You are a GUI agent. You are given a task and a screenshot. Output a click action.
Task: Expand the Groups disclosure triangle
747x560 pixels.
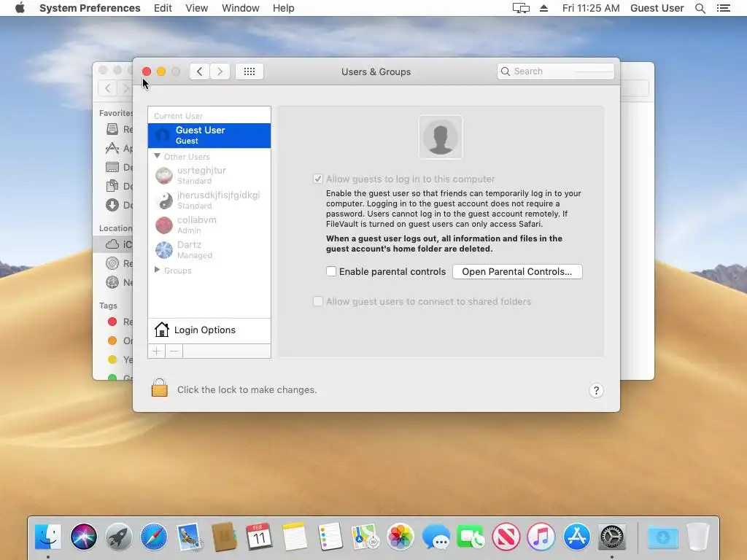tap(158, 270)
